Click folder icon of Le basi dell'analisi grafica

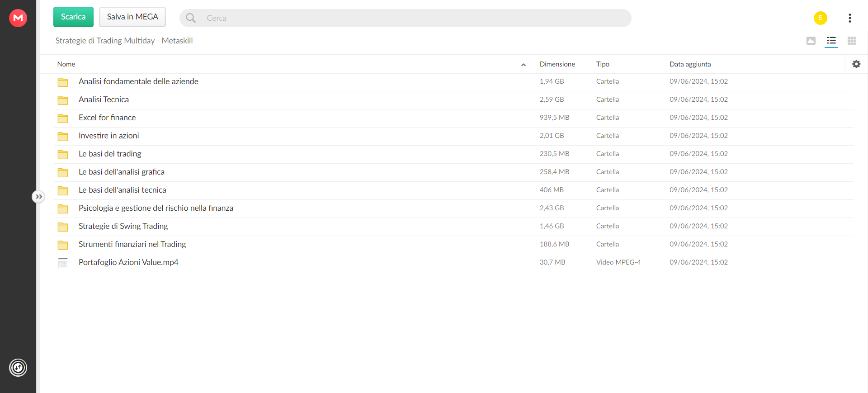pos(63,172)
